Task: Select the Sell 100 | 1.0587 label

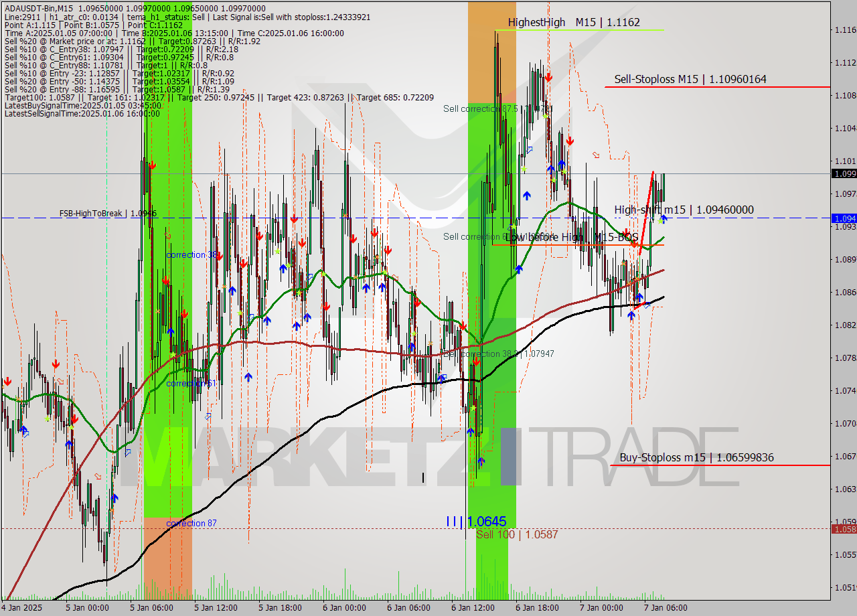Action: 517,534
